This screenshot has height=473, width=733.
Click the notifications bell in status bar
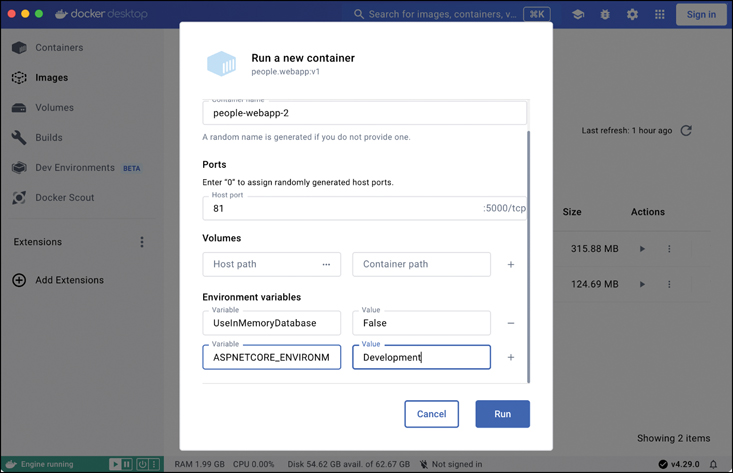tap(712, 464)
